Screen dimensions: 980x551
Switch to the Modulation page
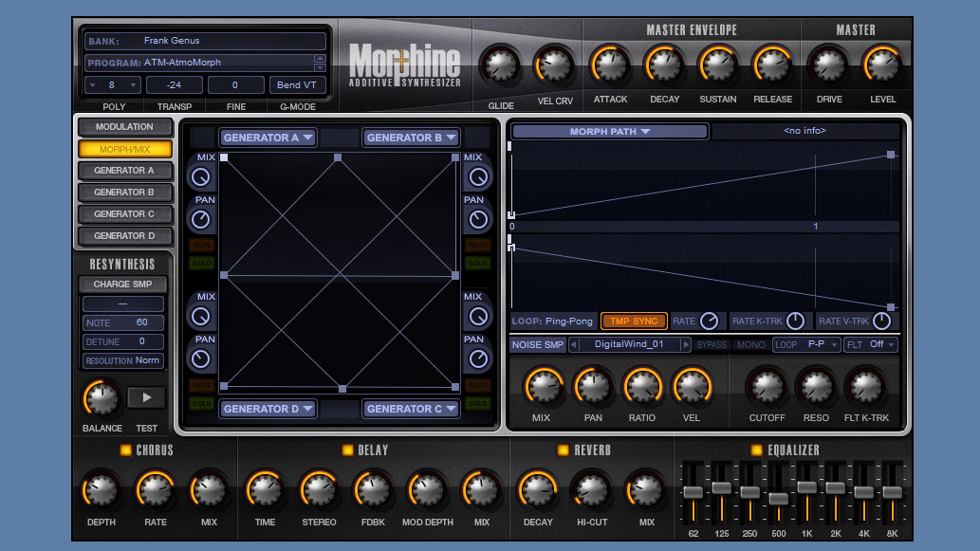coord(124,127)
